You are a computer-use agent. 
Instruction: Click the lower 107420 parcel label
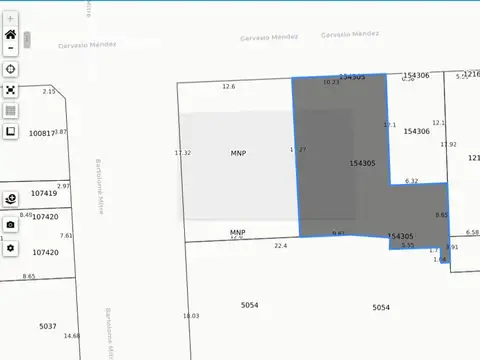coord(45,252)
